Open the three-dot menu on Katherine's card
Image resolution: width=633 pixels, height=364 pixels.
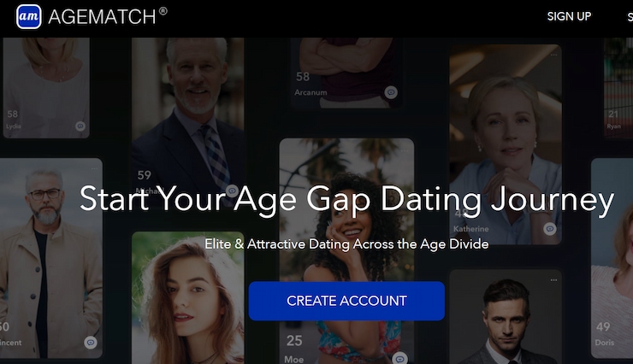pos(553,55)
